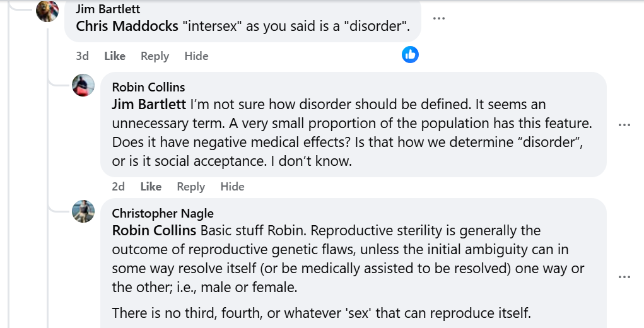Click Jim Bartlett's profile picture
The width and height of the screenshot is (644, 328).
47,11
